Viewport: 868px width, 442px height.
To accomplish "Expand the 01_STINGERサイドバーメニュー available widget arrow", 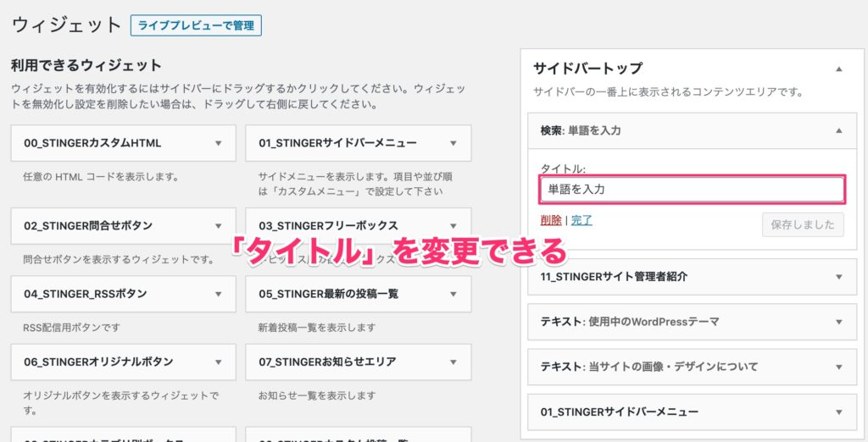I will (453, 143).
